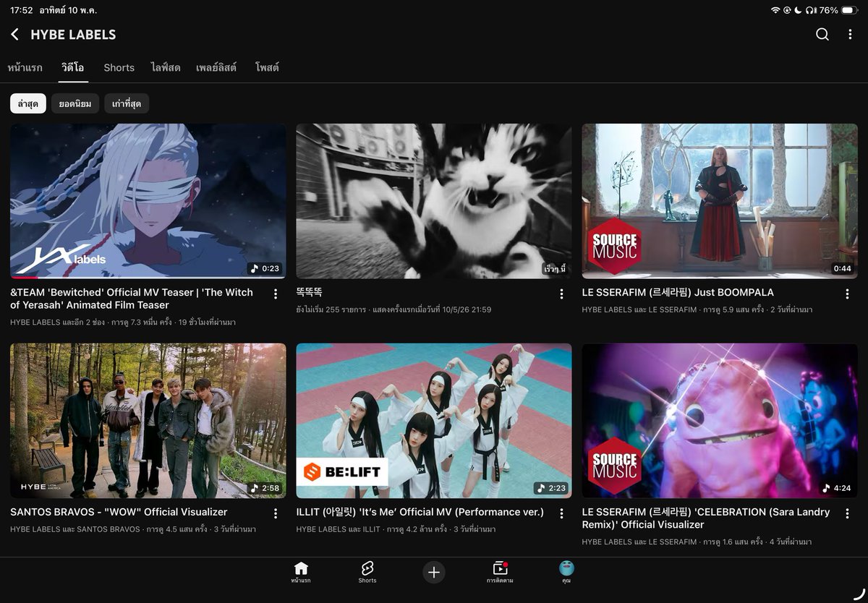Open SANTOS BRAVOS "WOW" Official Visualizer title
The width and height of the screenshot is (868, 603).
119,512
